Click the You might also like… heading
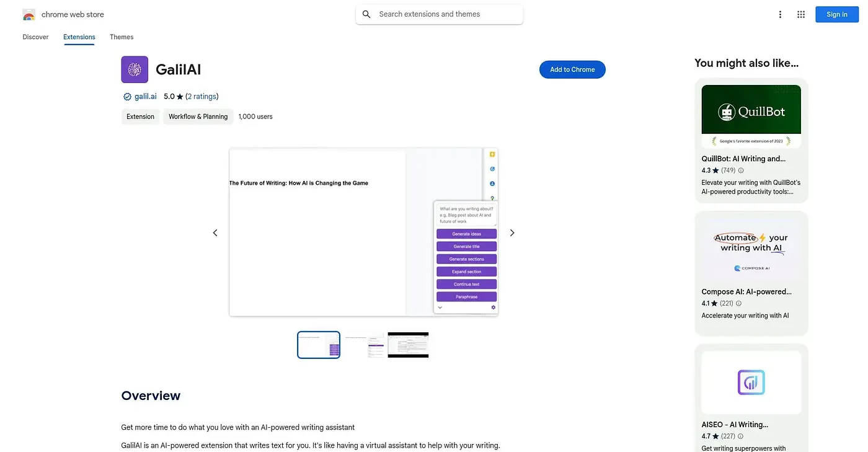The image size is (868, 452). pyautogui.click(x=746, y=63)
